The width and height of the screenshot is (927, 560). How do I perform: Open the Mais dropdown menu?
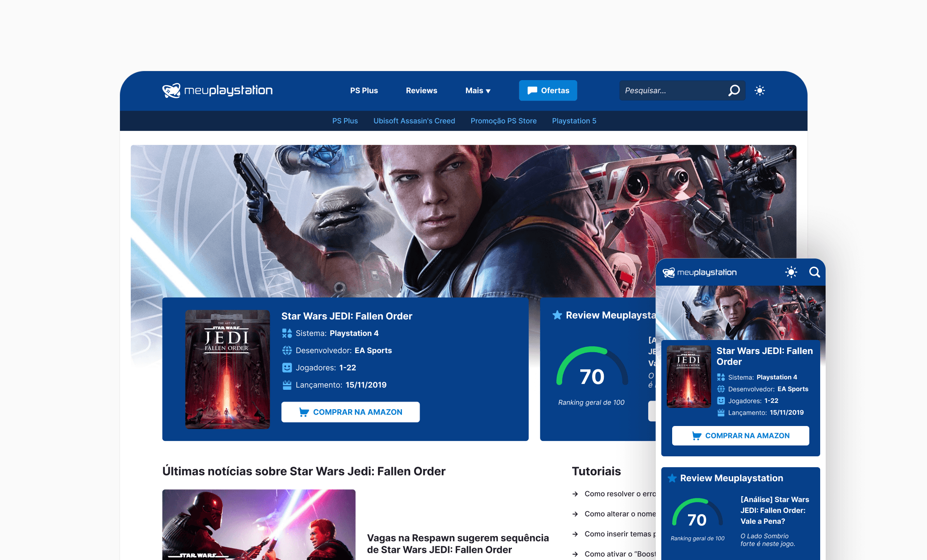[478, 91]
